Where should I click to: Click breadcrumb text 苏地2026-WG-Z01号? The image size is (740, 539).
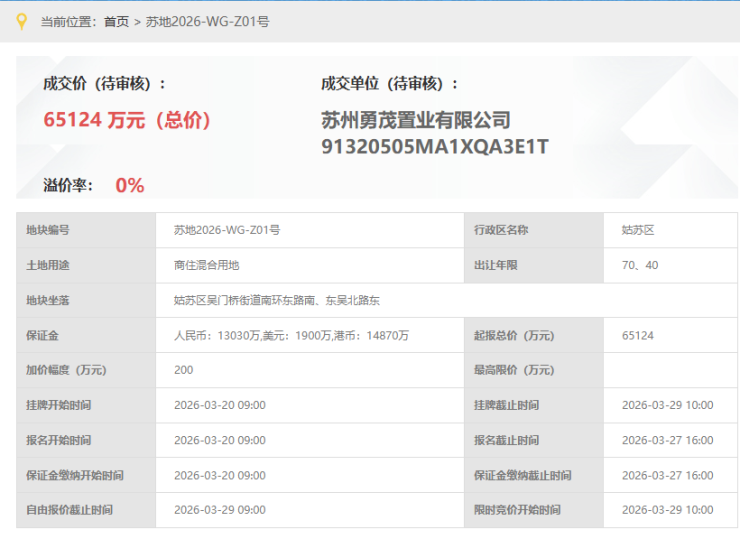tap(207, 22)
